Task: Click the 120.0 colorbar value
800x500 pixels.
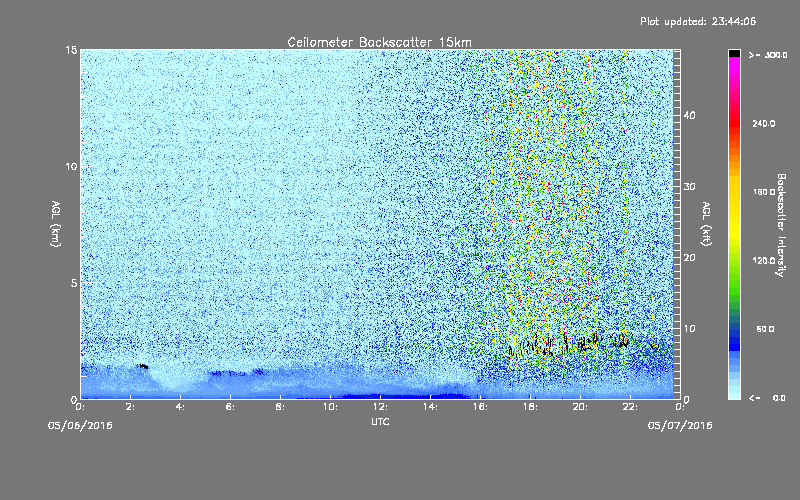Action: click(x=764, y=261)
